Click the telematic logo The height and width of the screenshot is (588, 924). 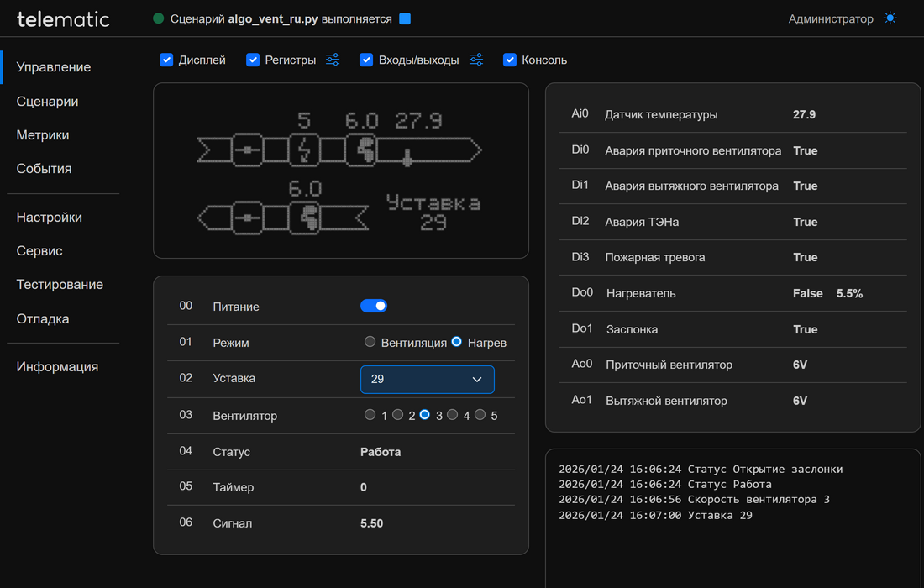click(63, 18)
